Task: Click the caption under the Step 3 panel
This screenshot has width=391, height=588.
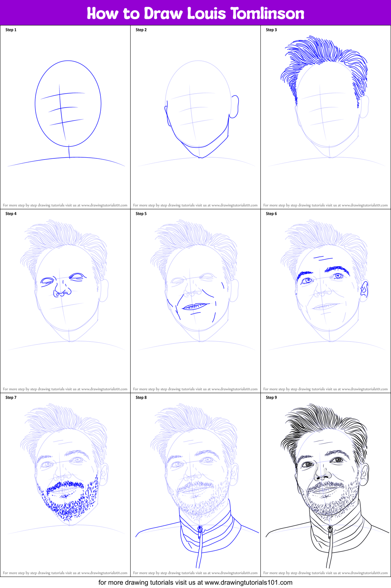Action: (x=326, y=205)
